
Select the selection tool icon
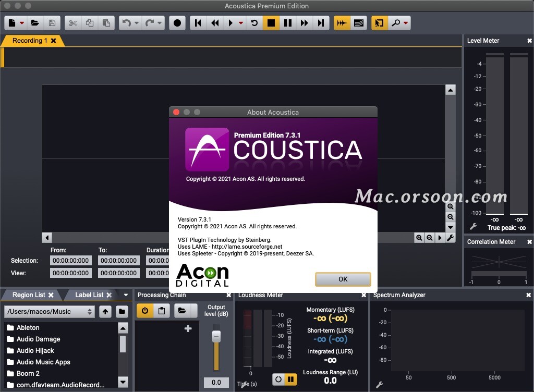click(380, 23)
